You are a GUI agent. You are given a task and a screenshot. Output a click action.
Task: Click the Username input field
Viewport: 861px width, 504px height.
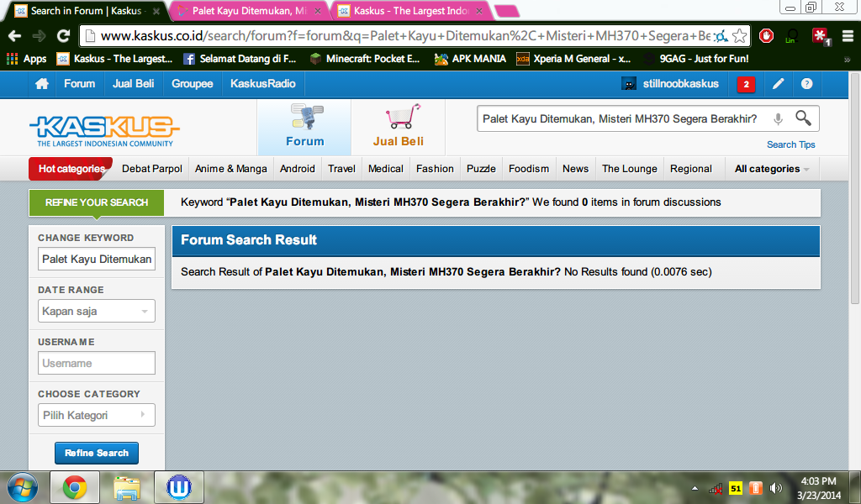[97, 363]
